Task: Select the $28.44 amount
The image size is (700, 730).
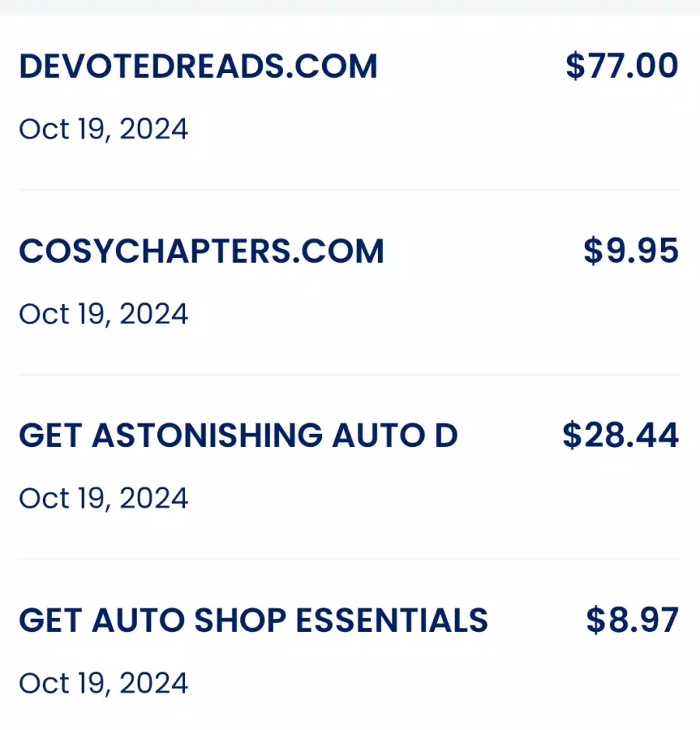Action: click(x=621, y=435)
